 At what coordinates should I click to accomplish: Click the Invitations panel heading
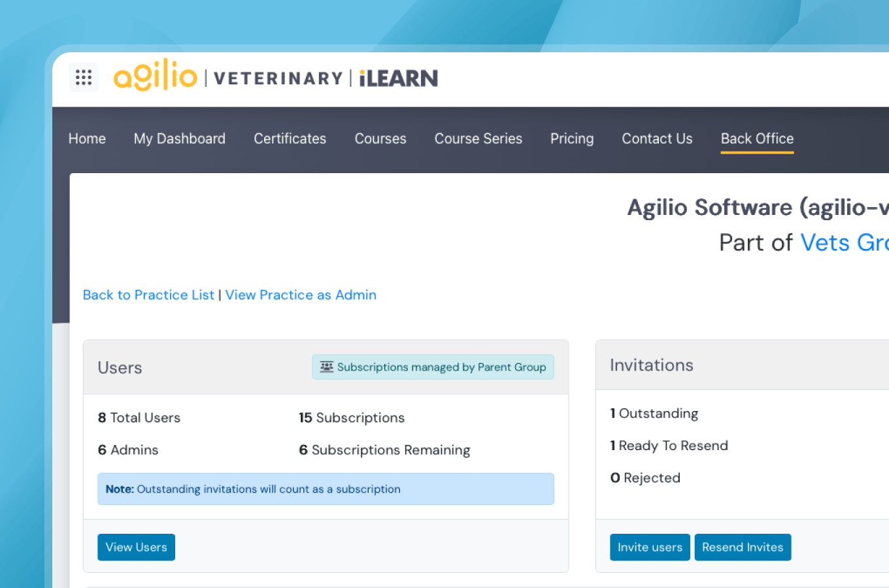[652, 365]
